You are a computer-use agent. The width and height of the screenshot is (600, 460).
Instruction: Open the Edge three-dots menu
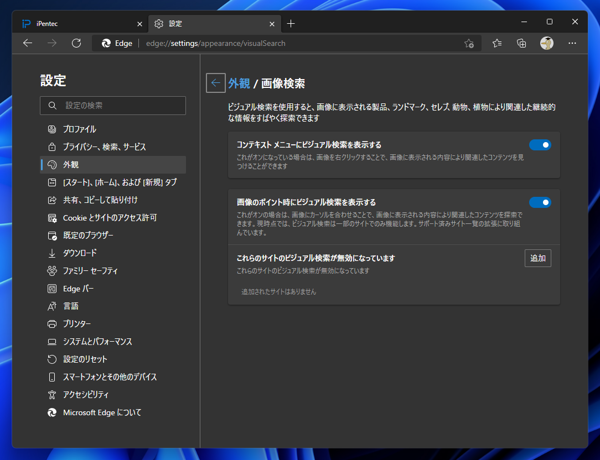572,43
